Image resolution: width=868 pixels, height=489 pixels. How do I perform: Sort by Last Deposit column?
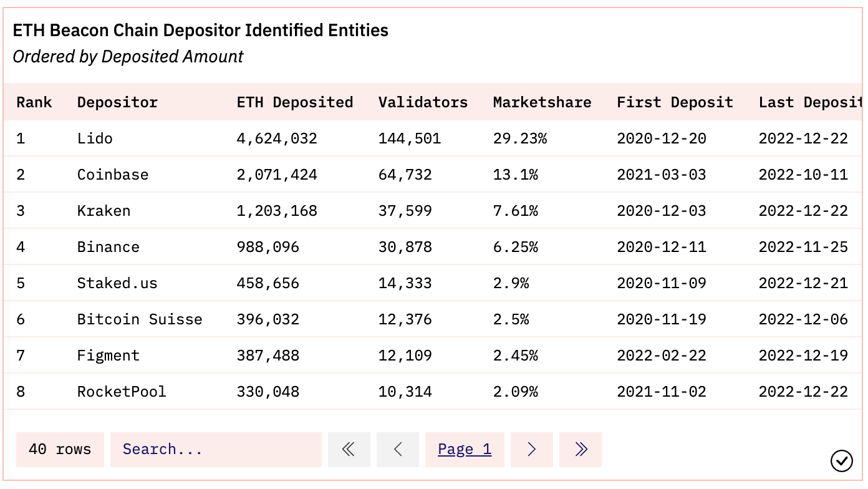pos(810,102)
